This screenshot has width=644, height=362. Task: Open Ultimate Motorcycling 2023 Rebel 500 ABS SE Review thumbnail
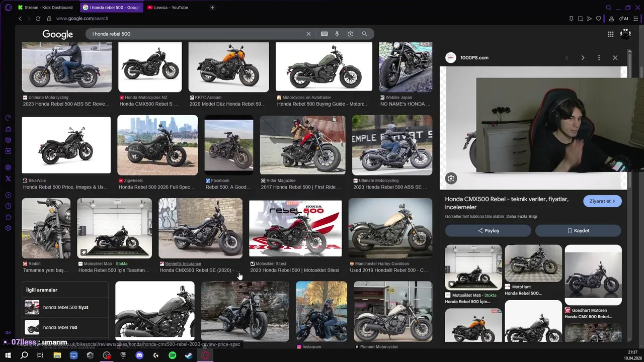point(66,67)
